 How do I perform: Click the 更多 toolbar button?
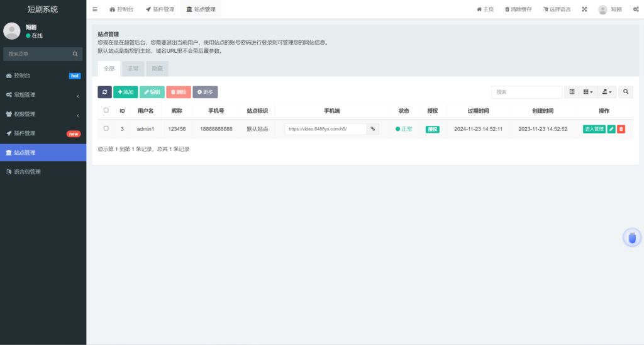(x=205, y=92)
